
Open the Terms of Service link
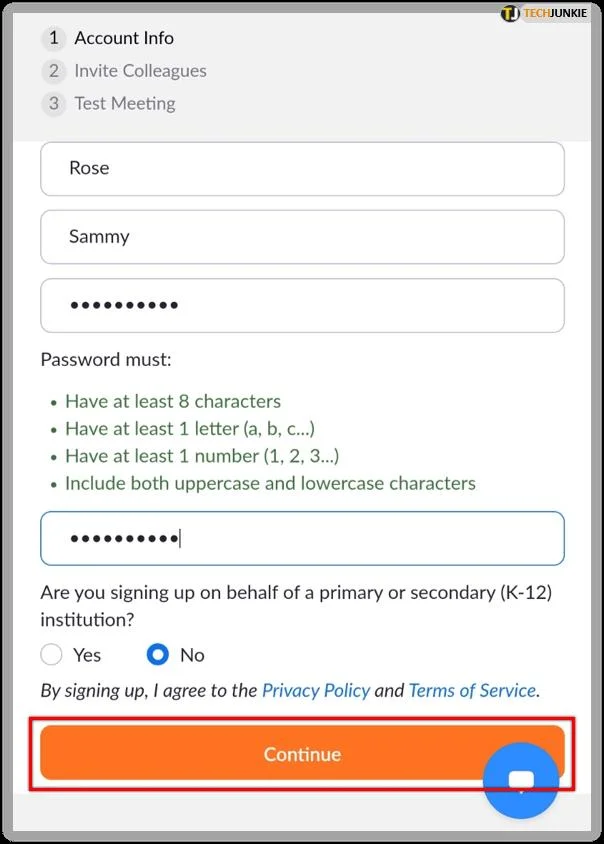coord(473,691)
